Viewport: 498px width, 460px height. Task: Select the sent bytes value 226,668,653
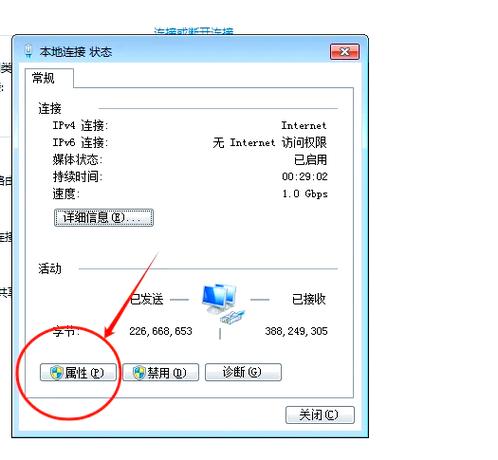161,331
